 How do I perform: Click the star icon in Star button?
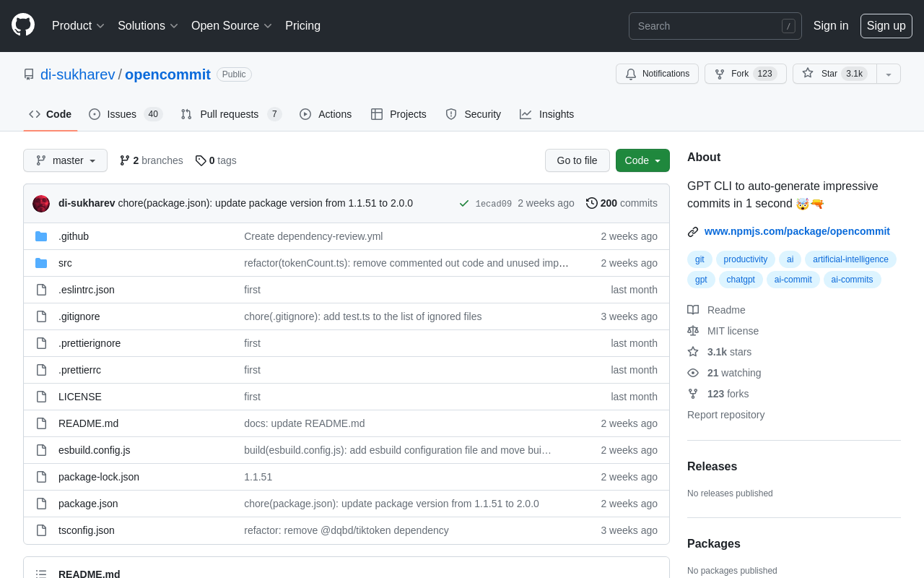[x=808, y=73]
